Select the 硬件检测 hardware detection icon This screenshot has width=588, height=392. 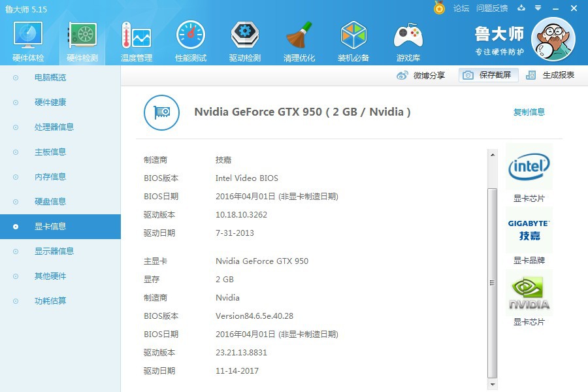[x=82, y=35]
